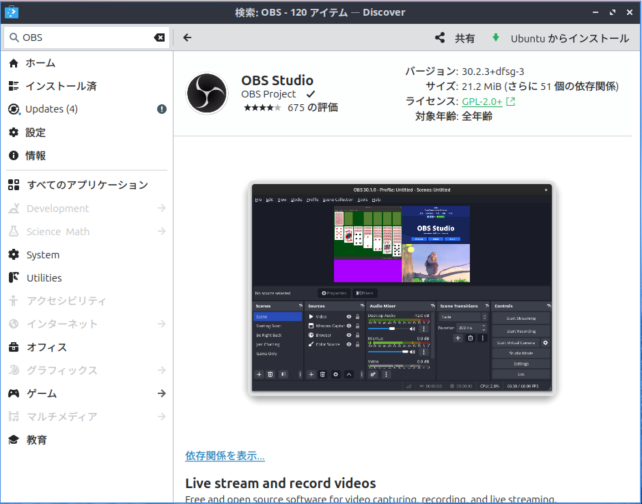Click into the OBS search input field

coord(87,38)
